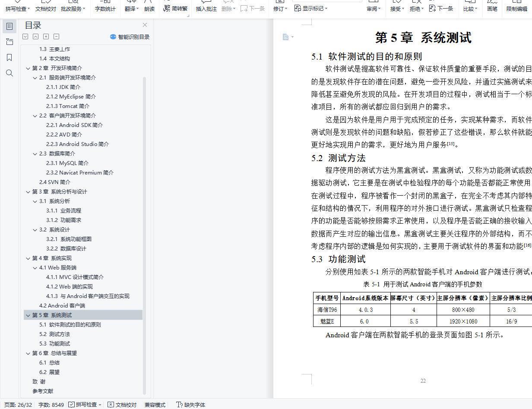The image size is (532, 409).
Task: Collapse 2.1 服务端开发环境简介 node
Action: pos(35,78)
